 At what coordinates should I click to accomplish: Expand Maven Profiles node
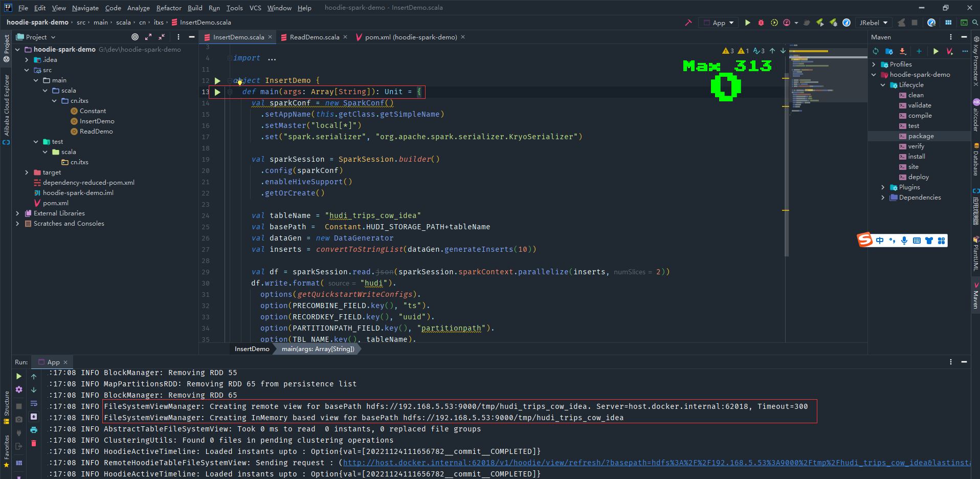(x=874, y=64)
